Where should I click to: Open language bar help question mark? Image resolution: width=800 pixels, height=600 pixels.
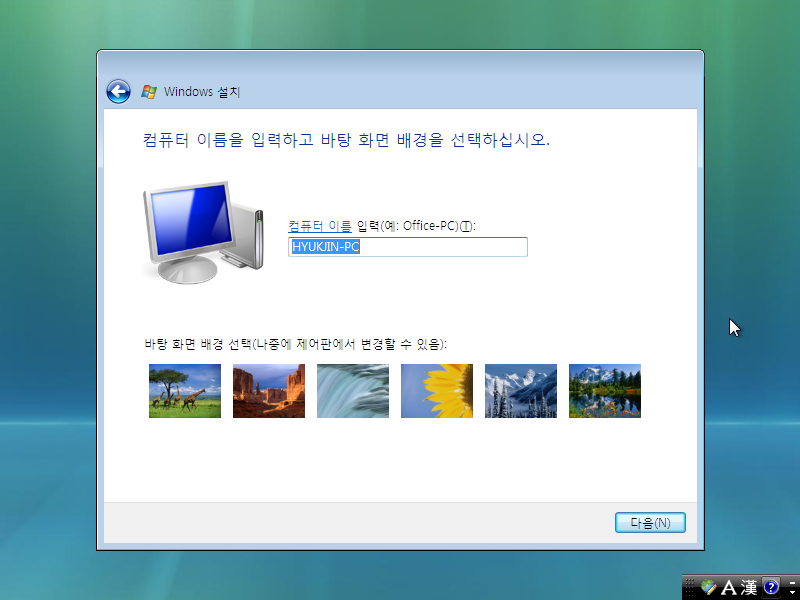(770, 587)
